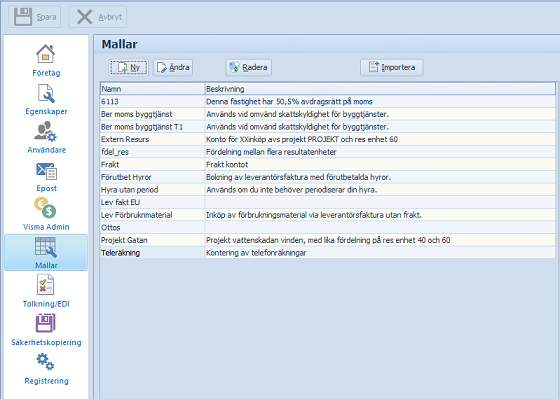
Task: Click the Radera button
Action: point(249,68)
